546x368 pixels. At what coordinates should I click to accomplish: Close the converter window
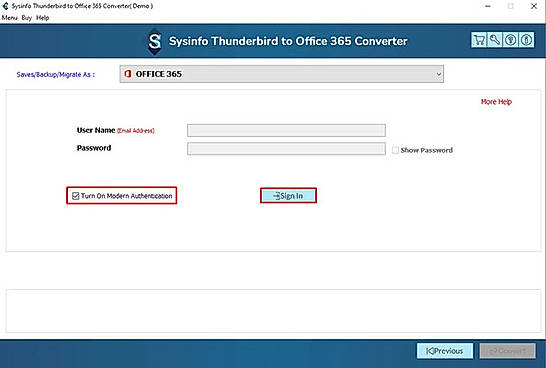pyautogui.click(x=534, y=6)
